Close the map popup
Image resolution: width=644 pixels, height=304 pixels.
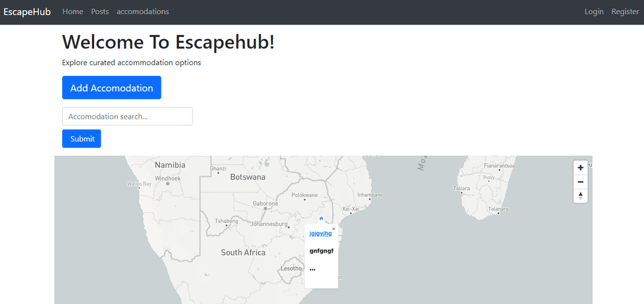point(334,229)
